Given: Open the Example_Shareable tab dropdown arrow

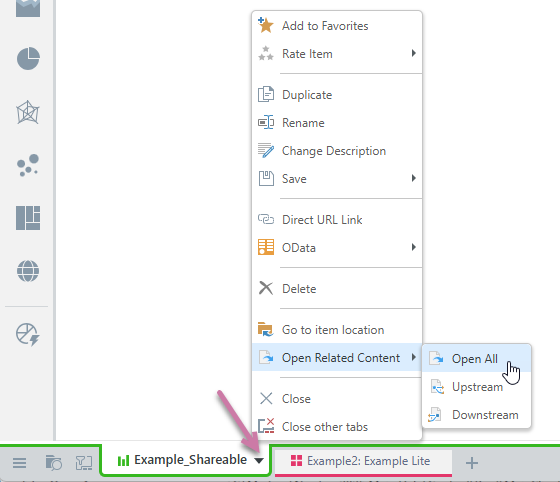Looking at the screenshot, I should tap(259, 461).
